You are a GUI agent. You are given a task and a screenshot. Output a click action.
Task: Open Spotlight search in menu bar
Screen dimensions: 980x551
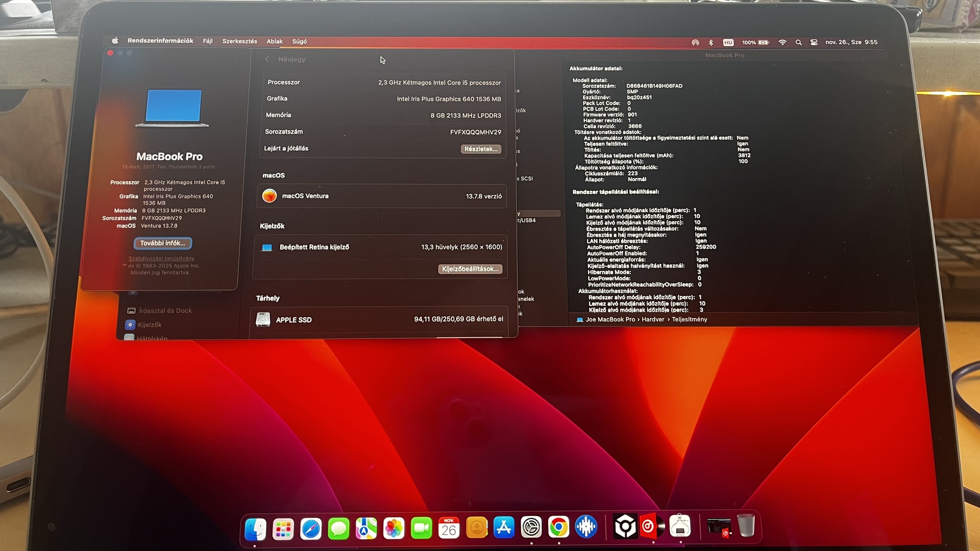[798, 43]
